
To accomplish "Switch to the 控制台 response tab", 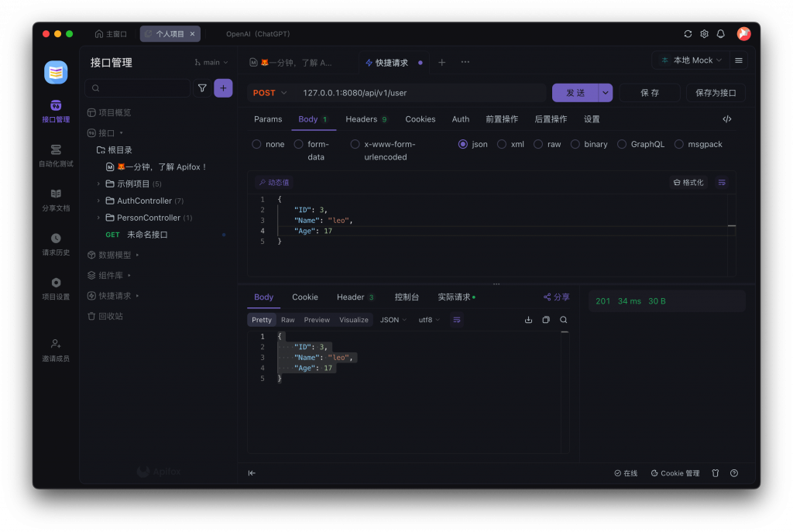I will (407, 297).
